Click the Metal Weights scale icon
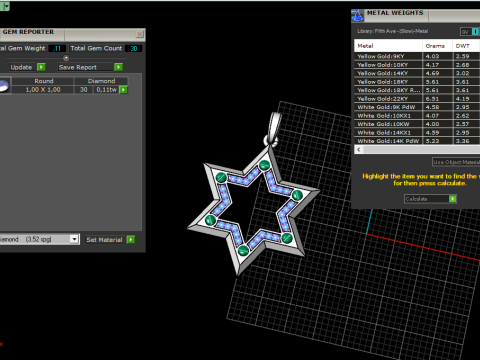Viewport: 480px width, 360px height. coord(358,15)
